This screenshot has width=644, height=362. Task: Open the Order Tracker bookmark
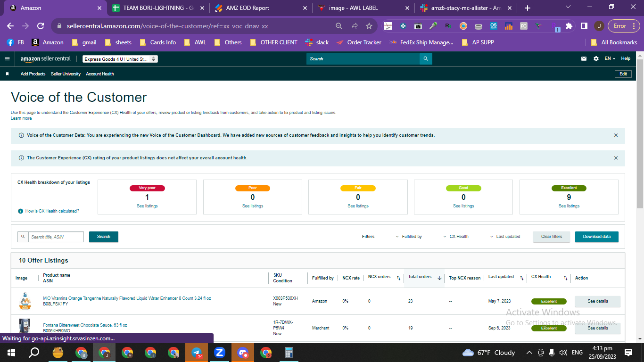(359, 42)
